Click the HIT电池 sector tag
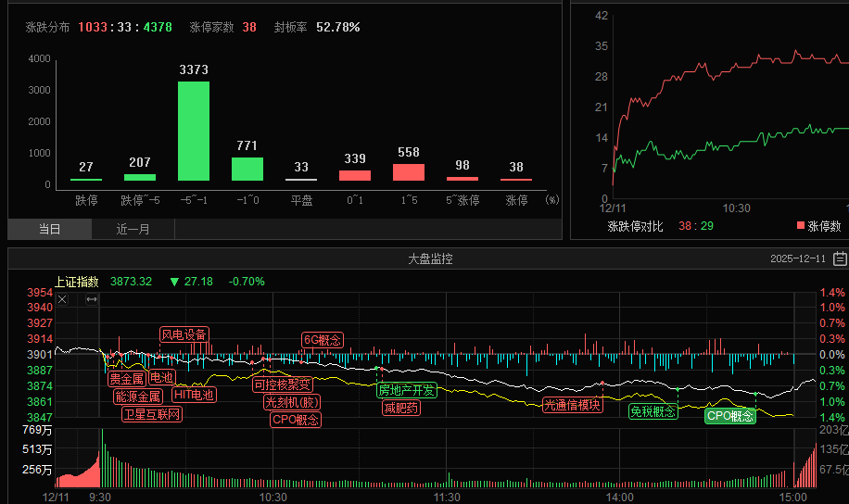Viewport: 849px width, 504px height. [194, 395]
